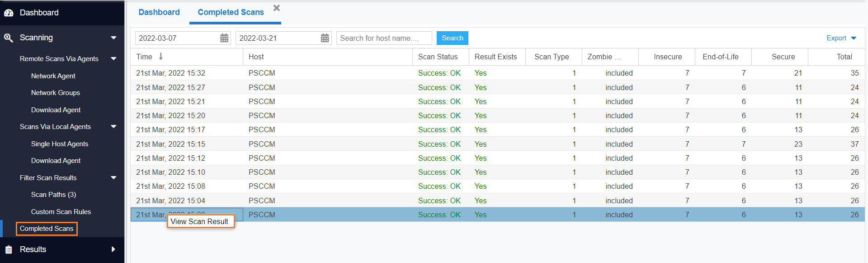Collapse the Scanning menu section
868x263 pixels.
tap(113, 38)
